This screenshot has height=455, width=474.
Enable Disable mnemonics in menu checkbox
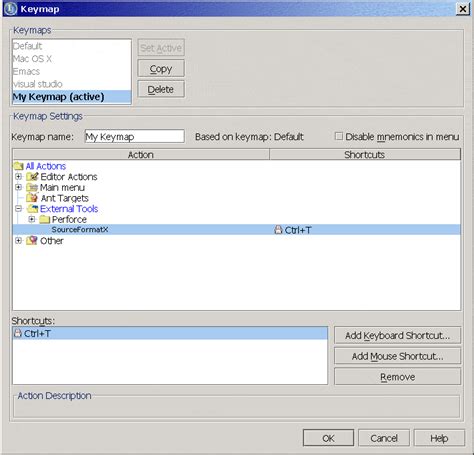click(339, 136)
